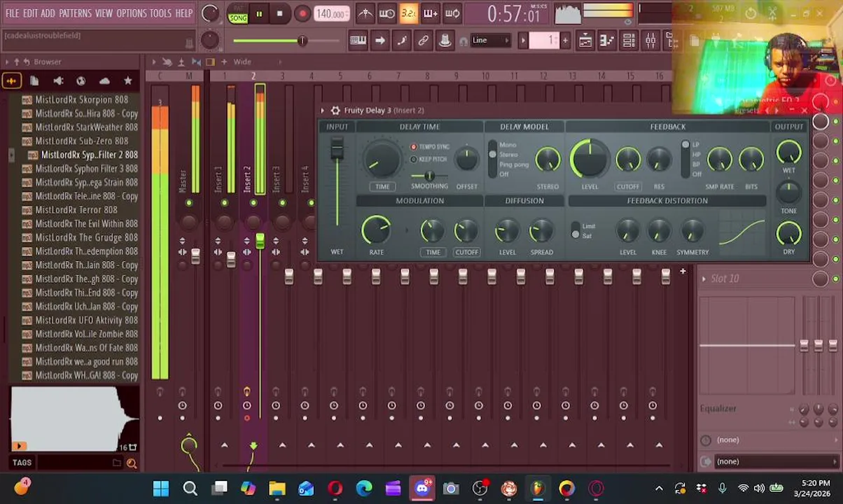Click the step edit arrow icon

(379, 41)
